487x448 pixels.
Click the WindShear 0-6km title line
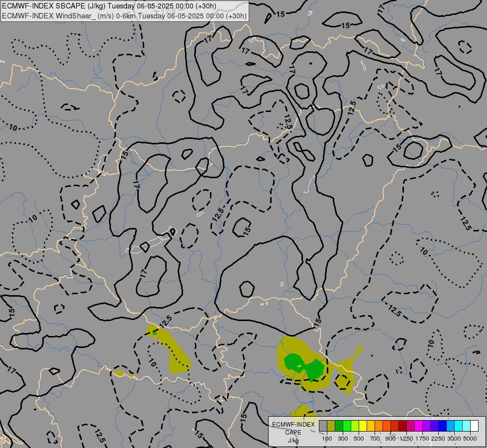124,16
